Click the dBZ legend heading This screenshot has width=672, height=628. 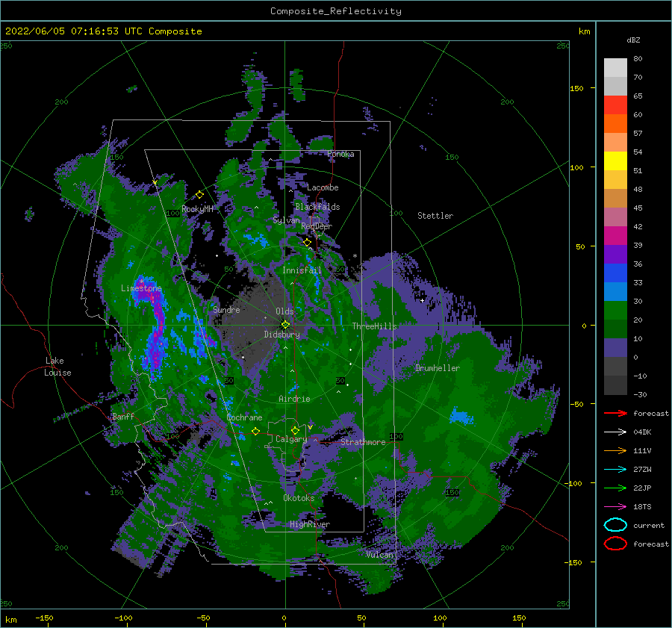pyautogui.click(x=633, y=40)
